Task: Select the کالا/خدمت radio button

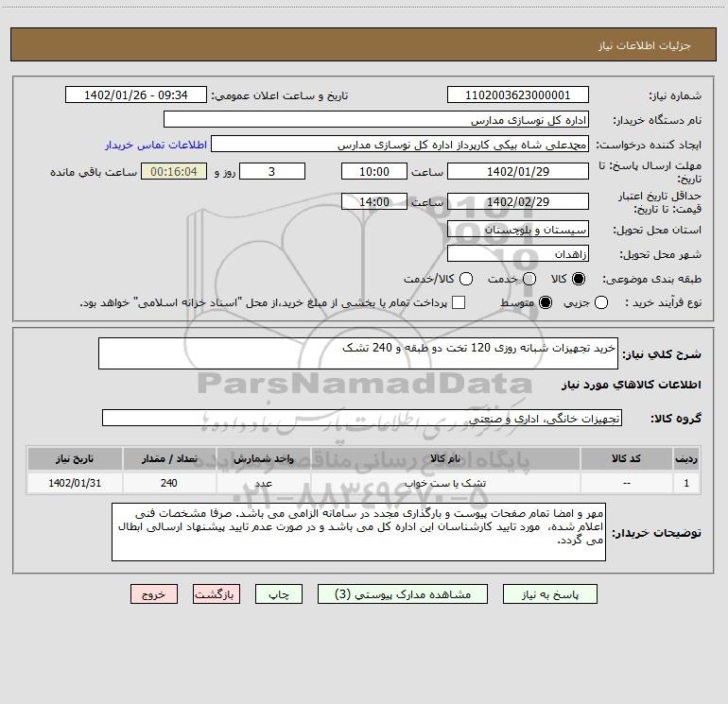Action: 466,279
